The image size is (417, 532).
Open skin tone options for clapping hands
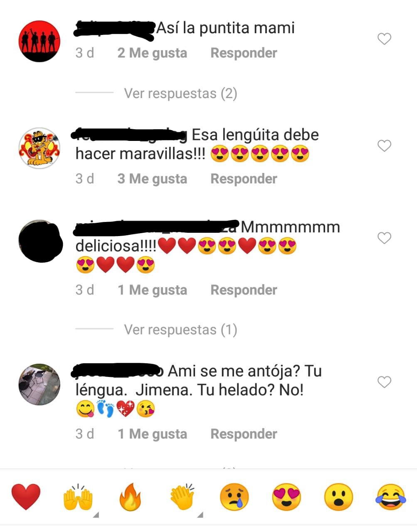coord(200,515)
